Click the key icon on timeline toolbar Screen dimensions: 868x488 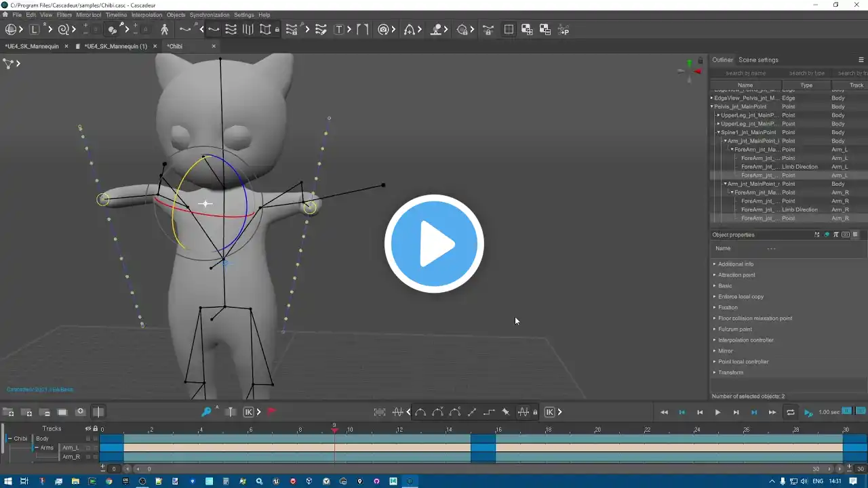click(x=207, y=412)
